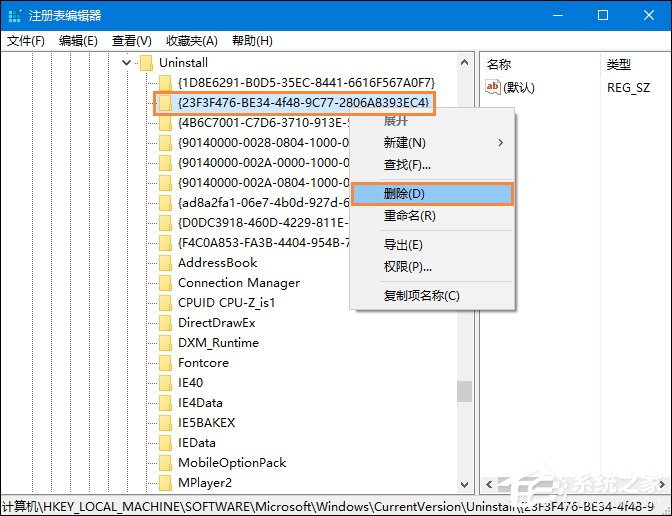Viewport: 672px width, 516px height.
Task: Click the ab string icon of (默认) value
Action: tap(492, 87)
